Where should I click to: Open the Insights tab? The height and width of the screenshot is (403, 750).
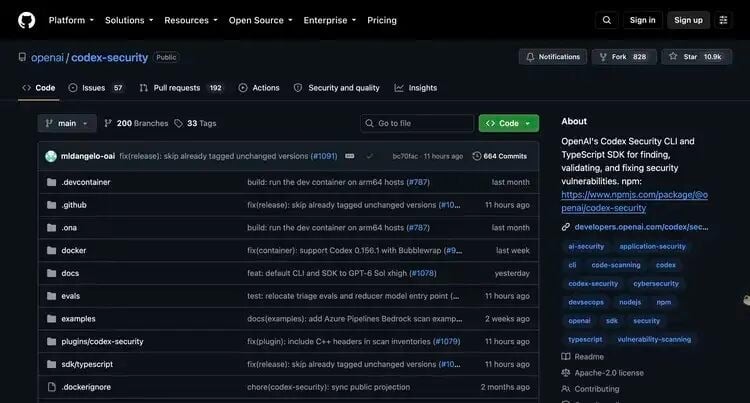click(416, 88)
